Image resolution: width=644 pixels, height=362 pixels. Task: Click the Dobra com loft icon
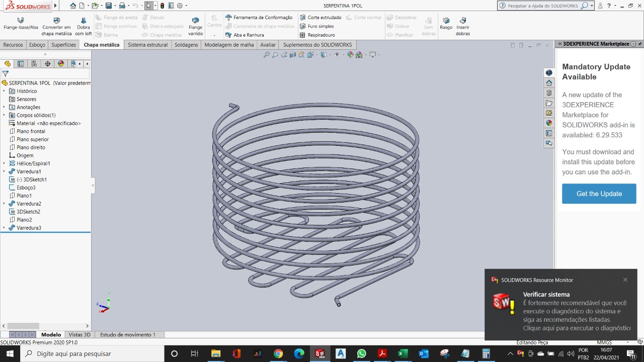(x=84, y=21)
